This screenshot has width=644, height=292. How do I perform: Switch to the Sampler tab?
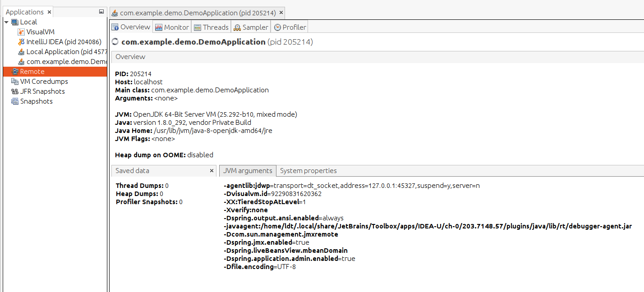pyautogui.click(x=251, y=27)
